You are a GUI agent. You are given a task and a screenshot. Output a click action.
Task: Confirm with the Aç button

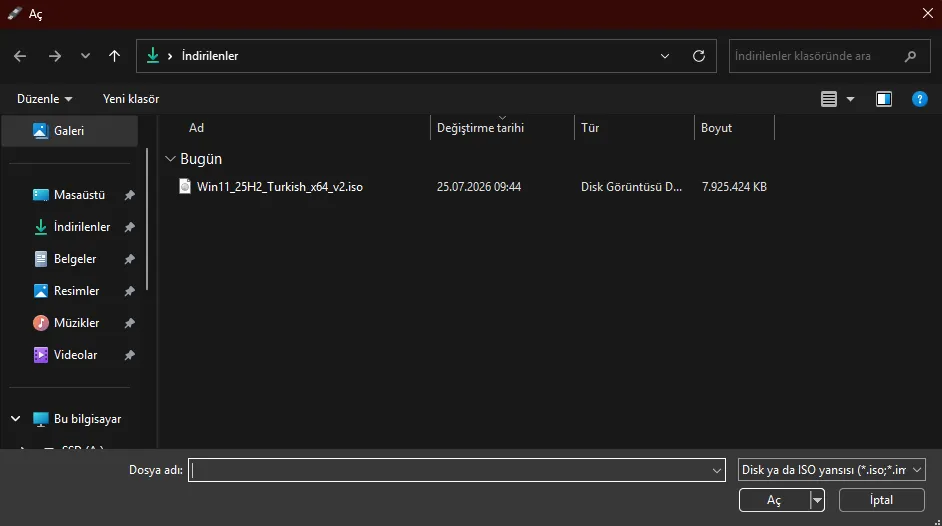[774, 500]
